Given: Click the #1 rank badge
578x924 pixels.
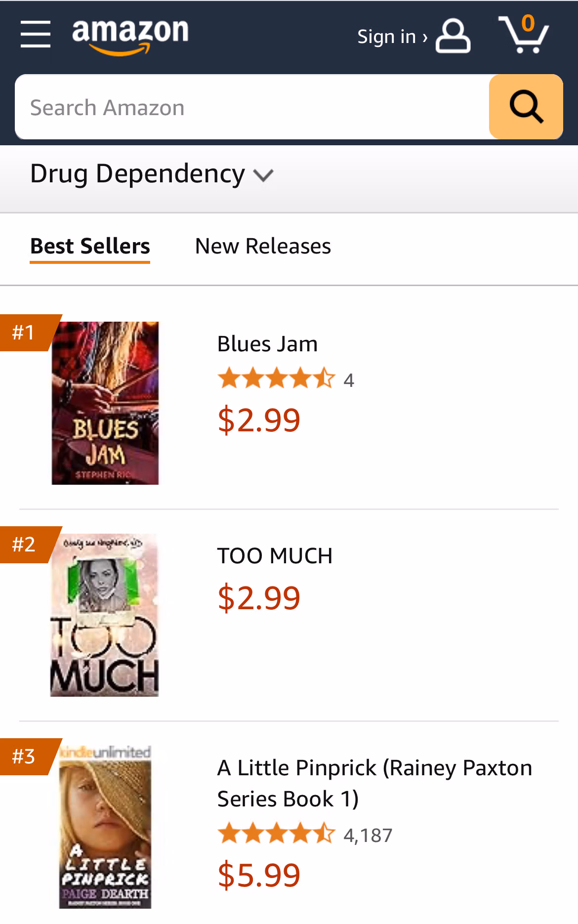Looking at the screenshot, I should pos(29,333).
